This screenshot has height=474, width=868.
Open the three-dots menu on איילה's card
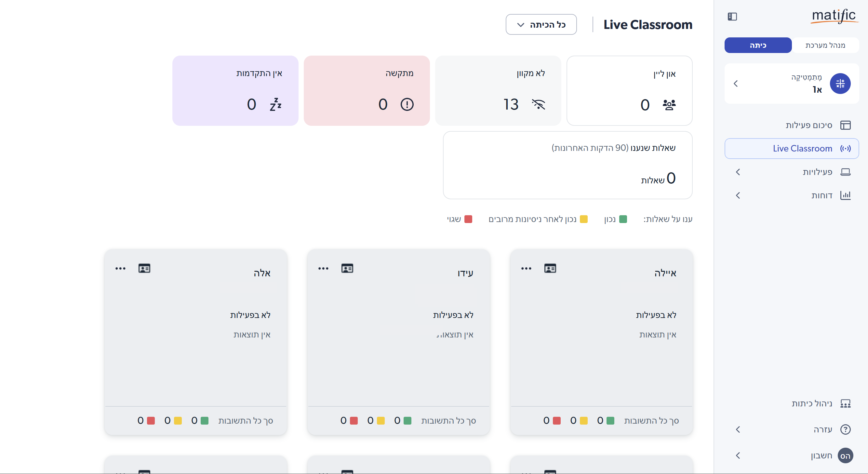tap(526, 269)
